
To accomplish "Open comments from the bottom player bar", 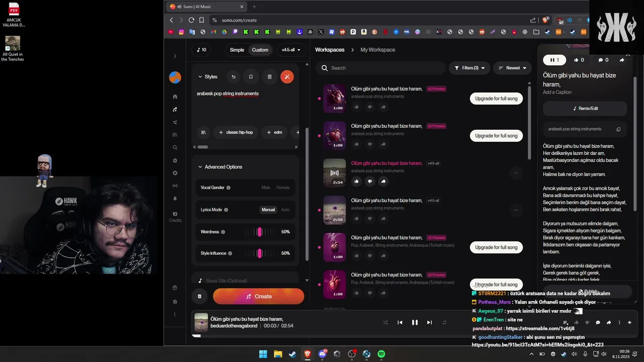I will [x=598, y=323].
